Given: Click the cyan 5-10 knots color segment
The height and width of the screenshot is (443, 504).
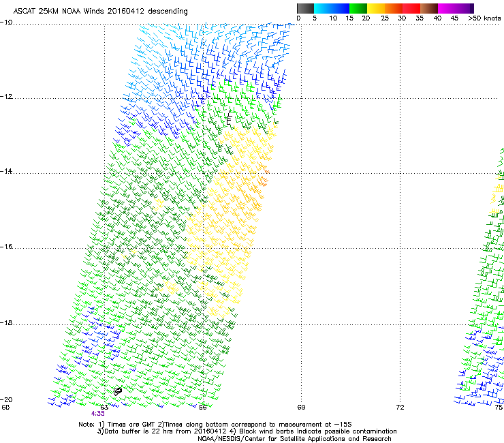Looking at the screenshot, I should point(323,8).
